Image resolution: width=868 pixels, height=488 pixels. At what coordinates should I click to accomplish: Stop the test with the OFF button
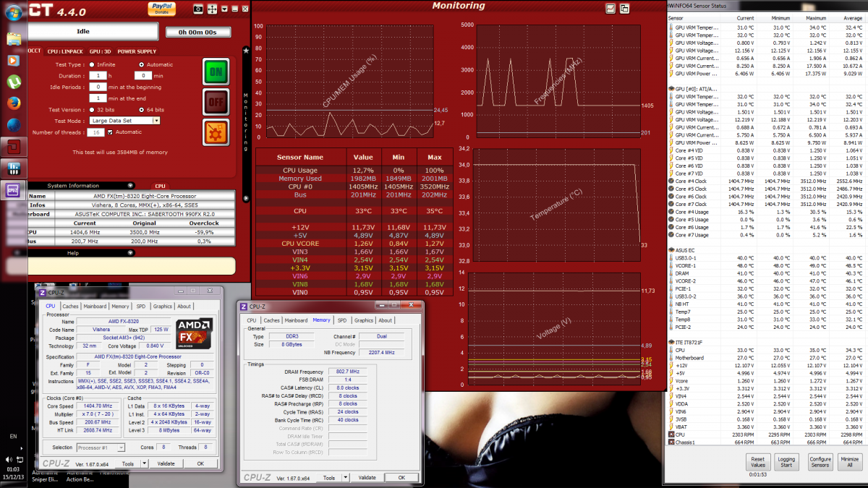(x=216, y=102)
